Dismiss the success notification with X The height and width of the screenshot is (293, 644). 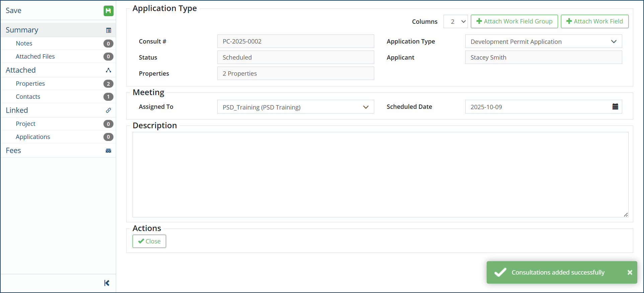(x=630, y=273)
